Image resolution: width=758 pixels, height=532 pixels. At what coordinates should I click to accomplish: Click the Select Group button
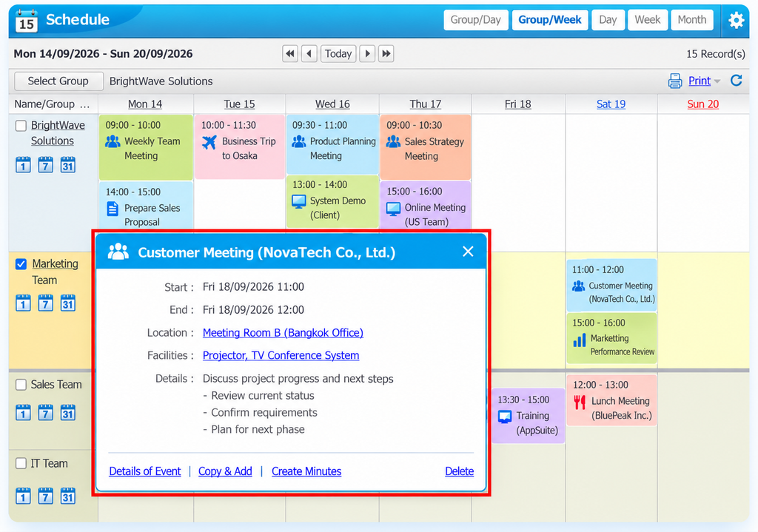pyautogui.click(x=58, y=81)
